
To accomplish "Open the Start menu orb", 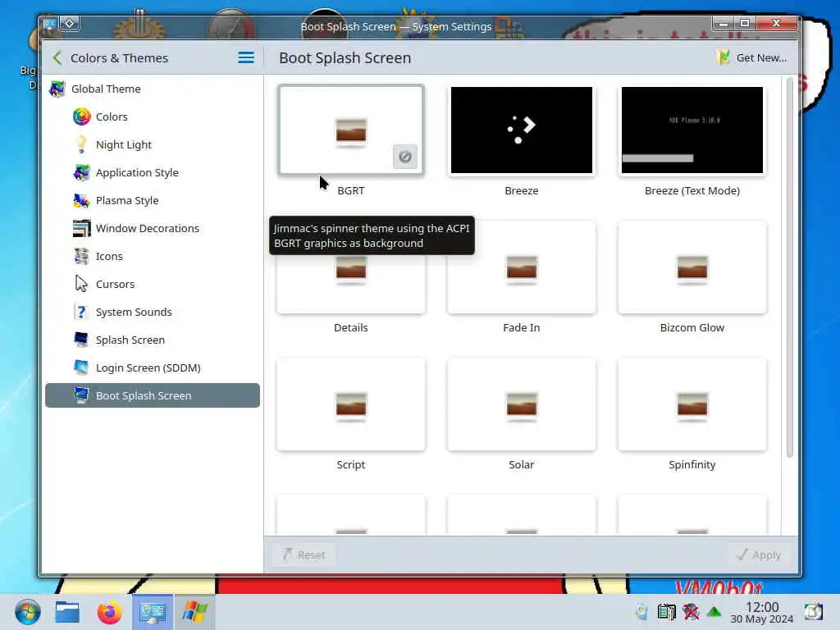I will click(x=27, y=612).
